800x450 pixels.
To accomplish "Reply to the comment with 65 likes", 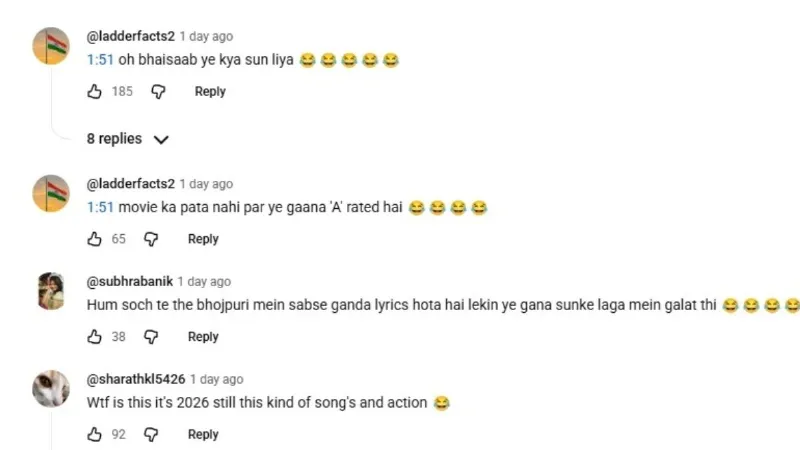I will 203,239.
